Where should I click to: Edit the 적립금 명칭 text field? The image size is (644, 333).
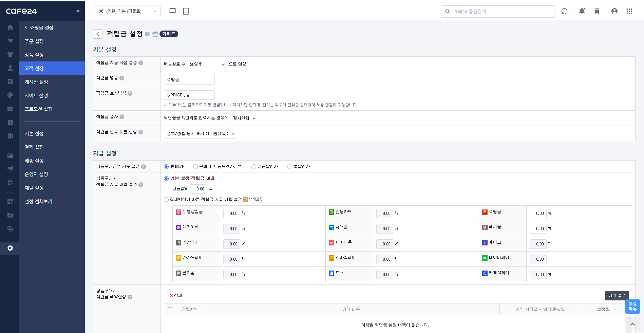[189, 79]
